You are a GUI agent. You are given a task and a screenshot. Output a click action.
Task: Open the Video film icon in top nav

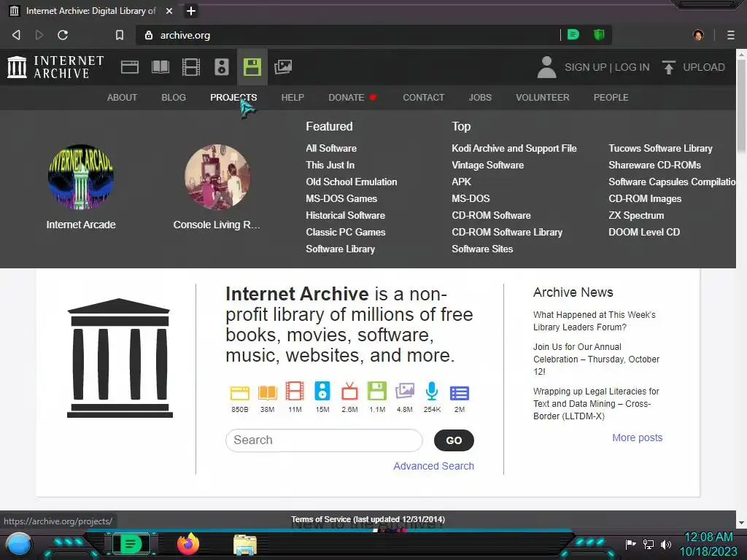(x=191, y=67)
